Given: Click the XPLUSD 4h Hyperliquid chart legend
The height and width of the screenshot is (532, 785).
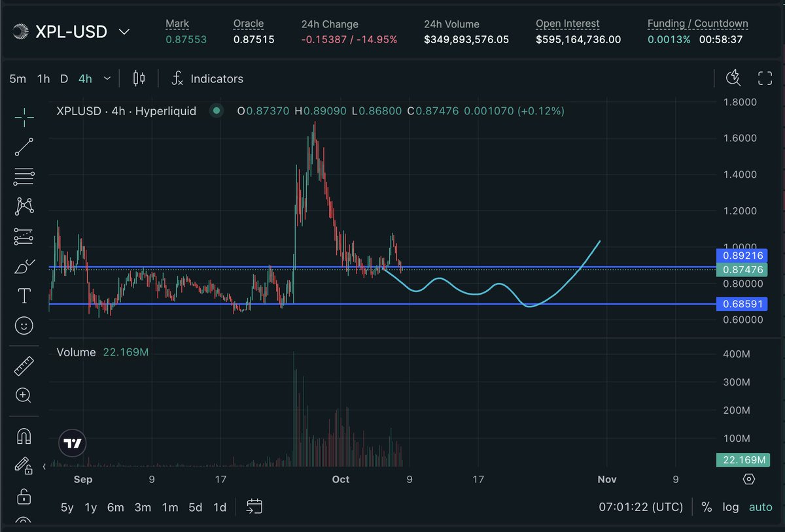Looking at the screenshot, I should (126, 111).
